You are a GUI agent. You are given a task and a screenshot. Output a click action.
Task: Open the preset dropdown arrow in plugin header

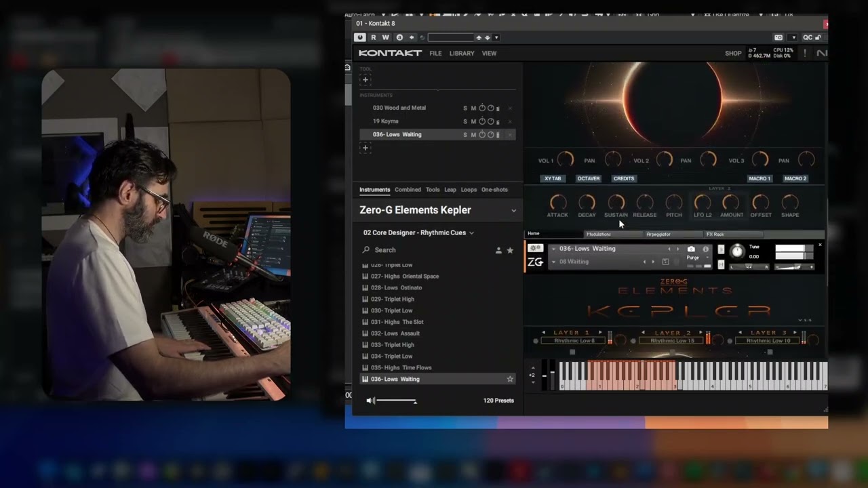(496, 37)
